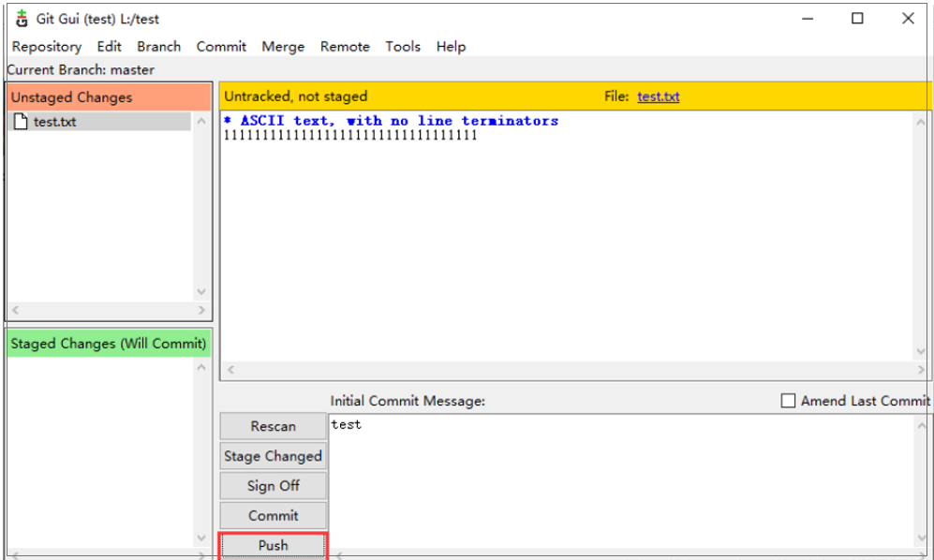Click the Stage Changed button

273,456
